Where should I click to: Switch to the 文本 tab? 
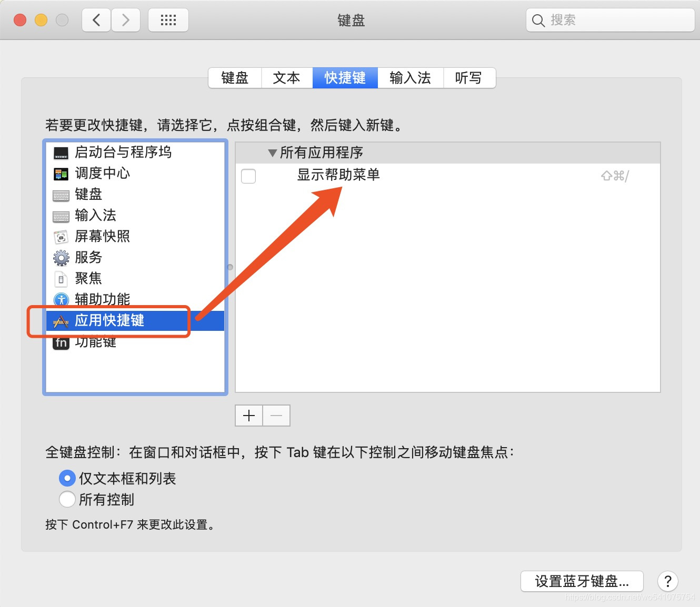[287, 78]
